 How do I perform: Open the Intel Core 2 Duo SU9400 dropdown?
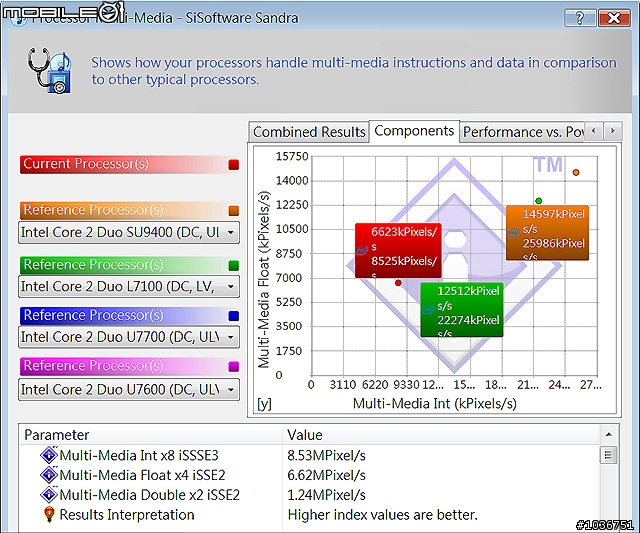pos(129,233)
